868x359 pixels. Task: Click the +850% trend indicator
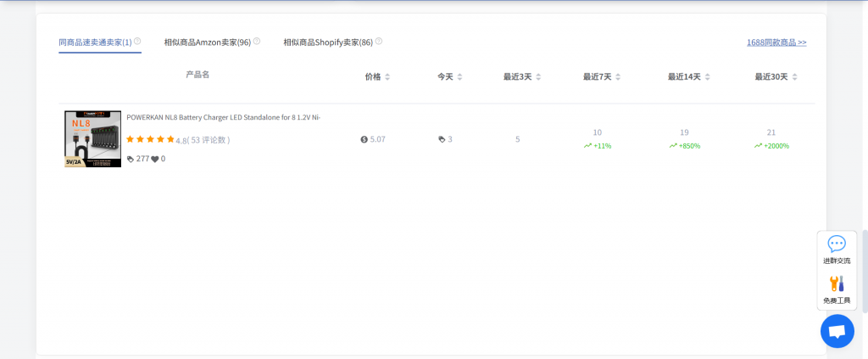click(684, 146)
